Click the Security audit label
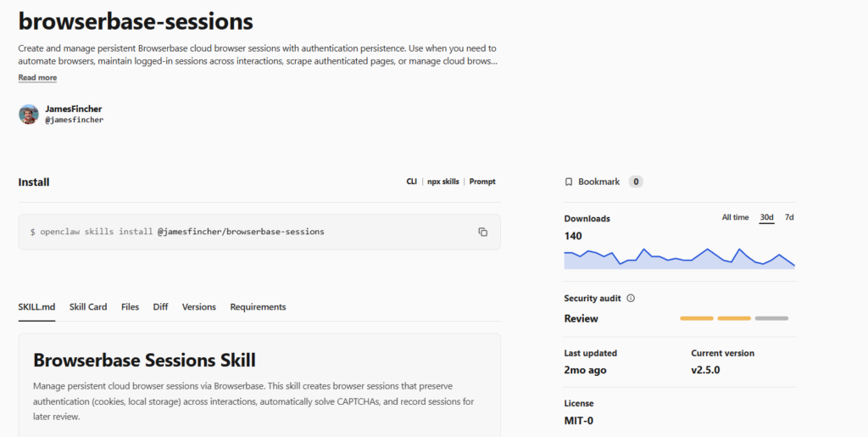 [x=593, y=298]
